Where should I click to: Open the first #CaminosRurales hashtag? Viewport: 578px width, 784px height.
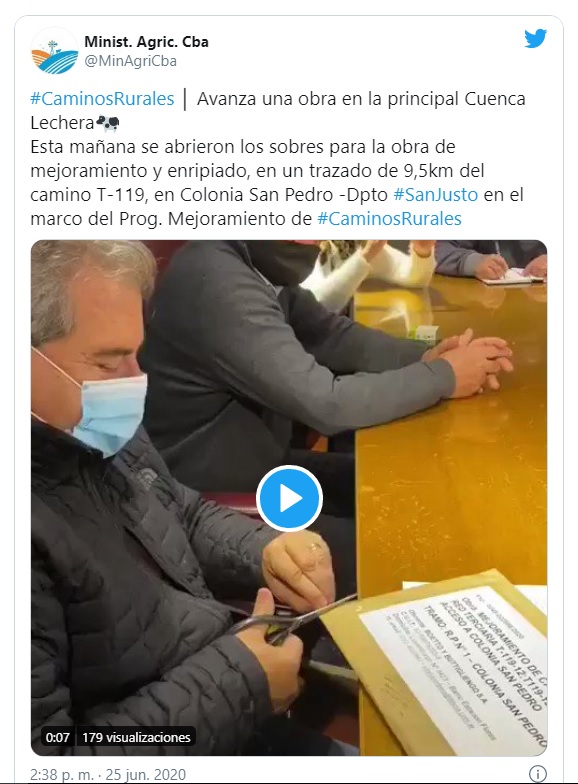(102, 98)
